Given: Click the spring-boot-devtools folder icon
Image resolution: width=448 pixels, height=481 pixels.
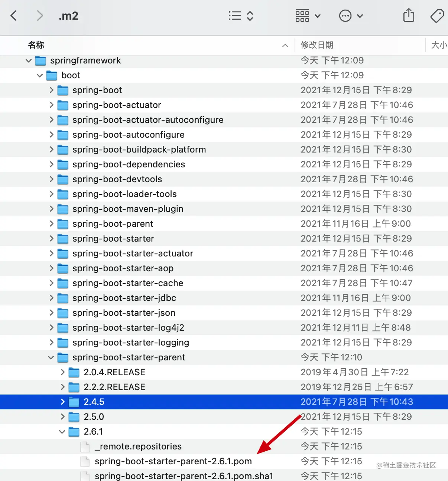Looking at the screenshot, I should (63, 179).
